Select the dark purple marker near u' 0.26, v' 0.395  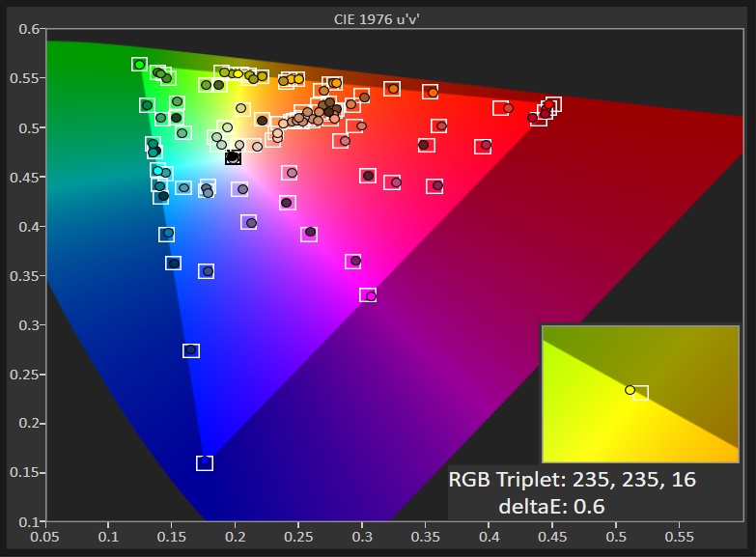310,233
